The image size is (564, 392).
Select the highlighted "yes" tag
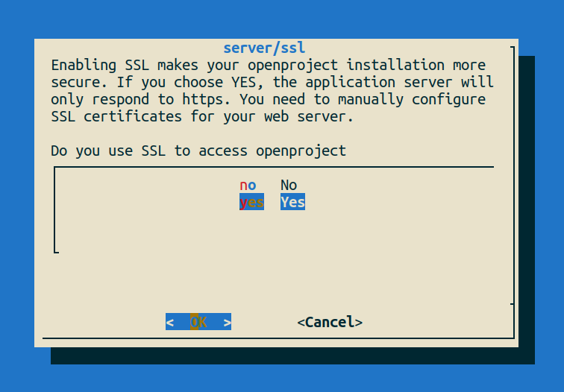coord(251,202)
